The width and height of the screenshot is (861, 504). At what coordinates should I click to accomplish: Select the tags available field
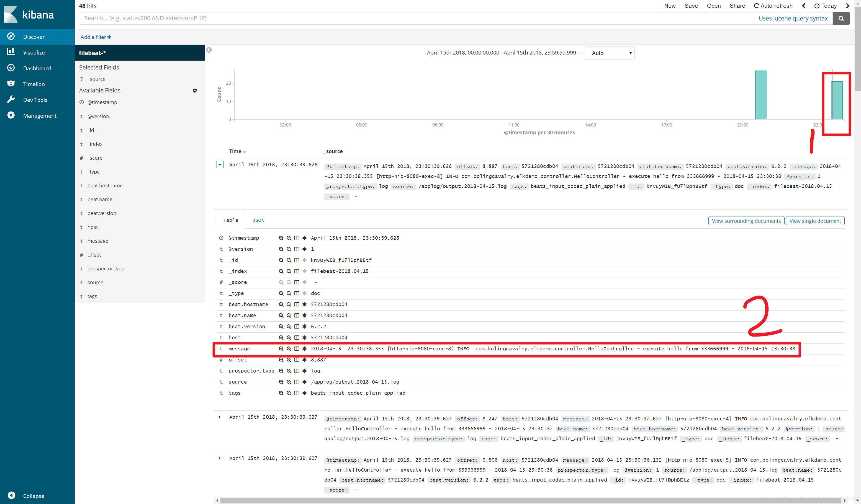click(92, 296)
